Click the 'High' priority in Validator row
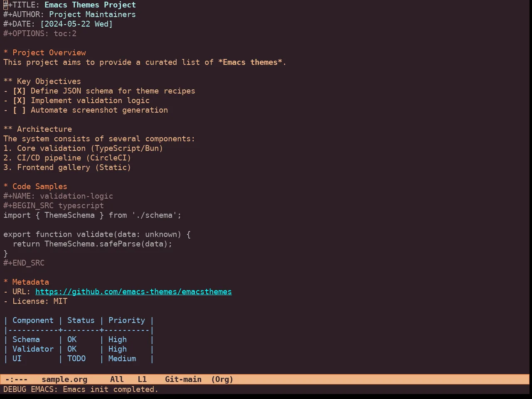 coord(118,349)
